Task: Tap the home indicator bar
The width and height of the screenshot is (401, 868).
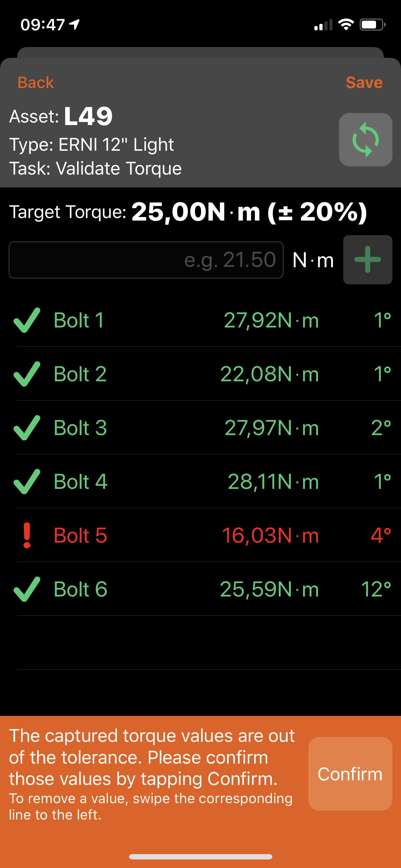Action: tap(201, 857)
